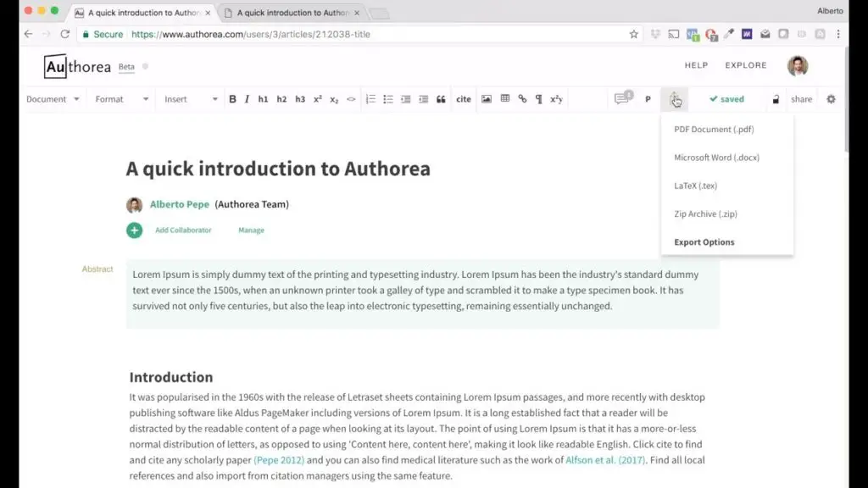Open the Format dropdown
The image size is (868, 488).
pos(122,99)
